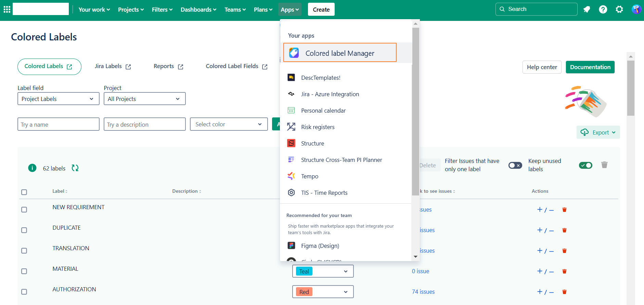Click the gray trash icon beside Keep unused labels
The height and width of the screenshot is (305, 644).
click(604, 165)
